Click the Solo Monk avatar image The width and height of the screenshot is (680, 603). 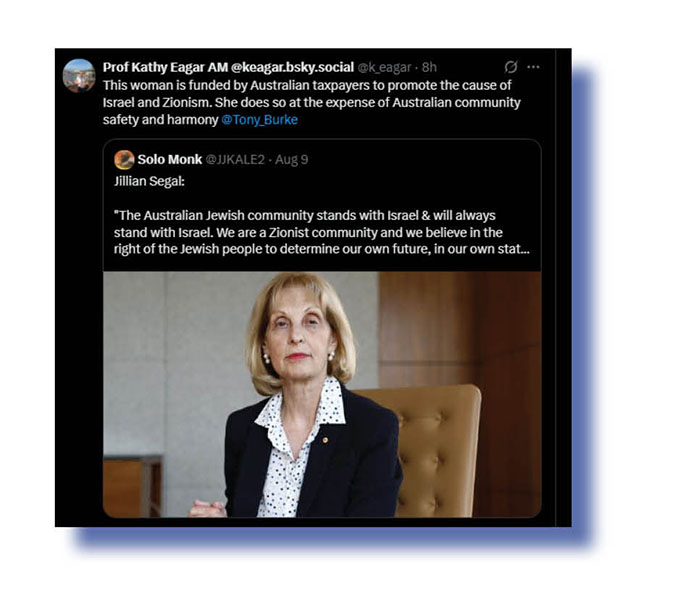pos(124,160)
